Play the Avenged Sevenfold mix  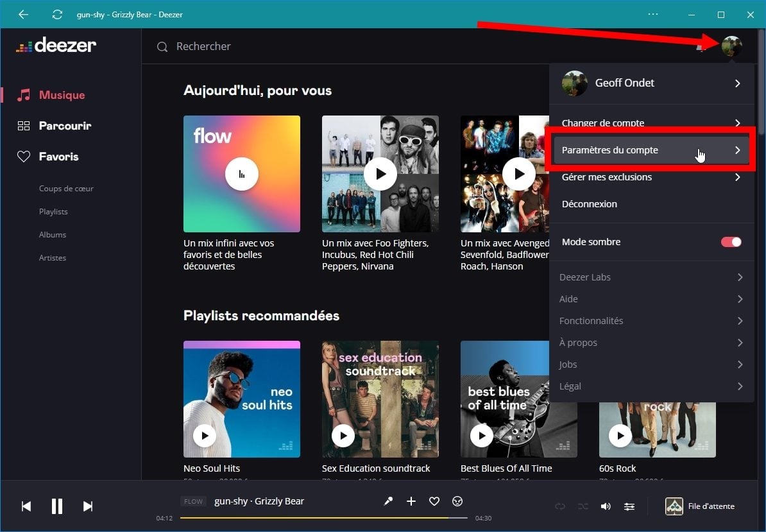click(x=519, y=174)
